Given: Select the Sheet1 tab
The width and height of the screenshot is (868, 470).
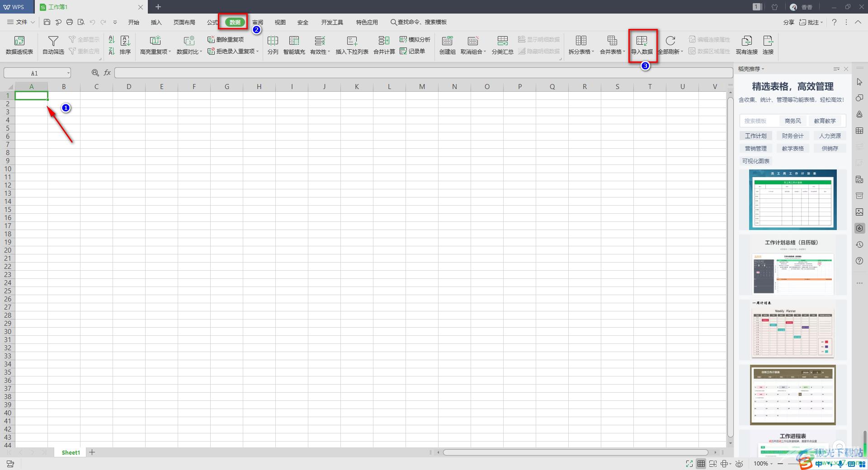Looking at the screenshot, I should (x=71, y=452).
